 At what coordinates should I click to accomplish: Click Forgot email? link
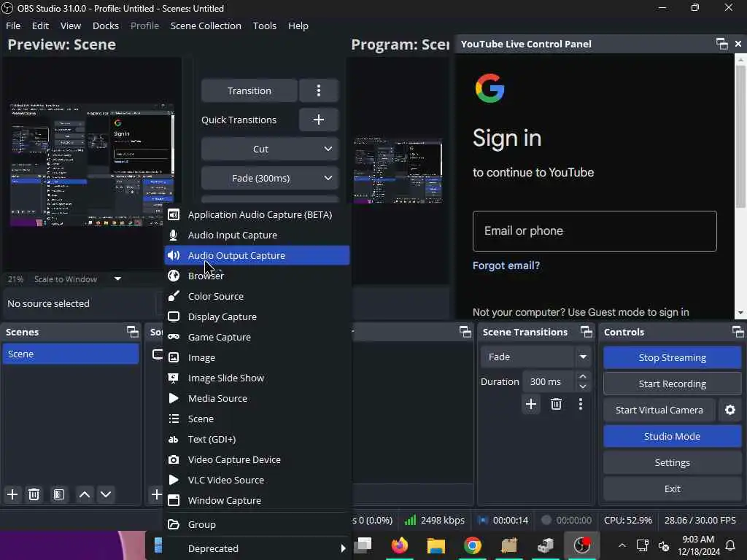click(x=506, y=265)
